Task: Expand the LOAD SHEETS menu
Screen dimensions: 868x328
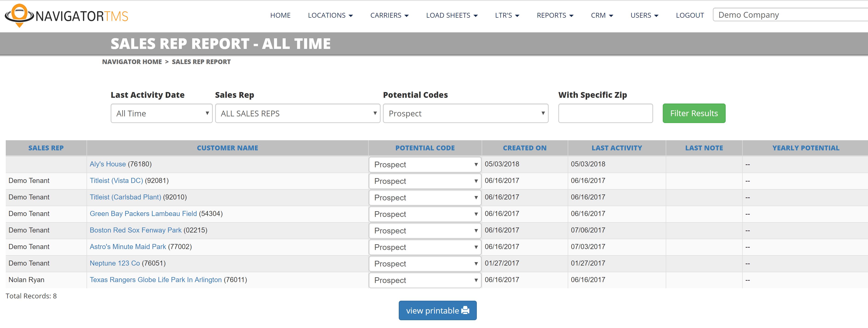Action: pyautogui.click(x=452, y=15)
